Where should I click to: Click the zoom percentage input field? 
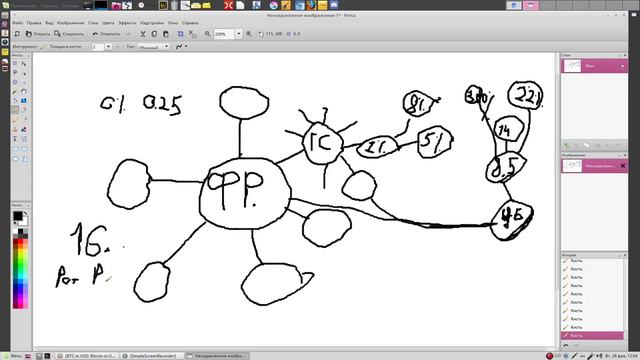(x=224, y=34)
